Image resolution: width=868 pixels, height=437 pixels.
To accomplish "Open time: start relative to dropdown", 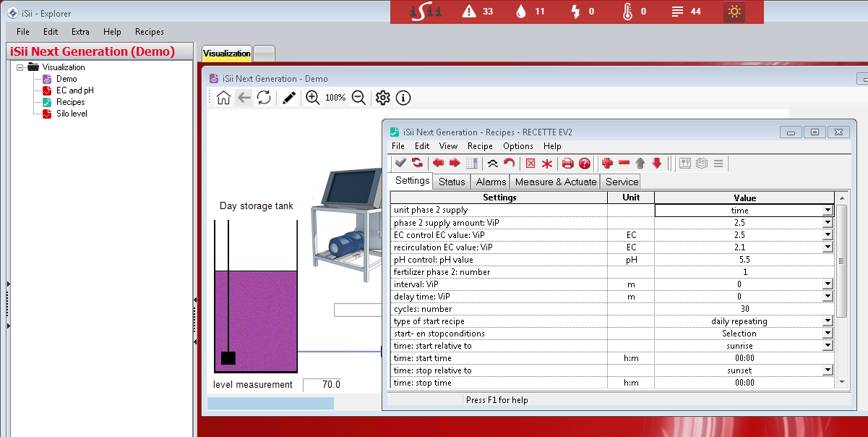I will pyautogui.click(x=828, y=346).
